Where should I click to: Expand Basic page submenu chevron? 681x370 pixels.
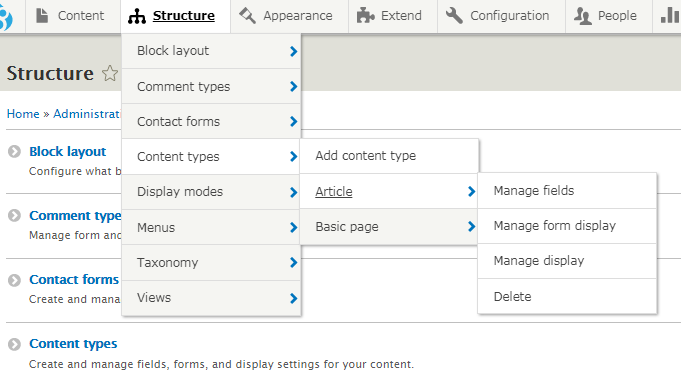[471, 226]
